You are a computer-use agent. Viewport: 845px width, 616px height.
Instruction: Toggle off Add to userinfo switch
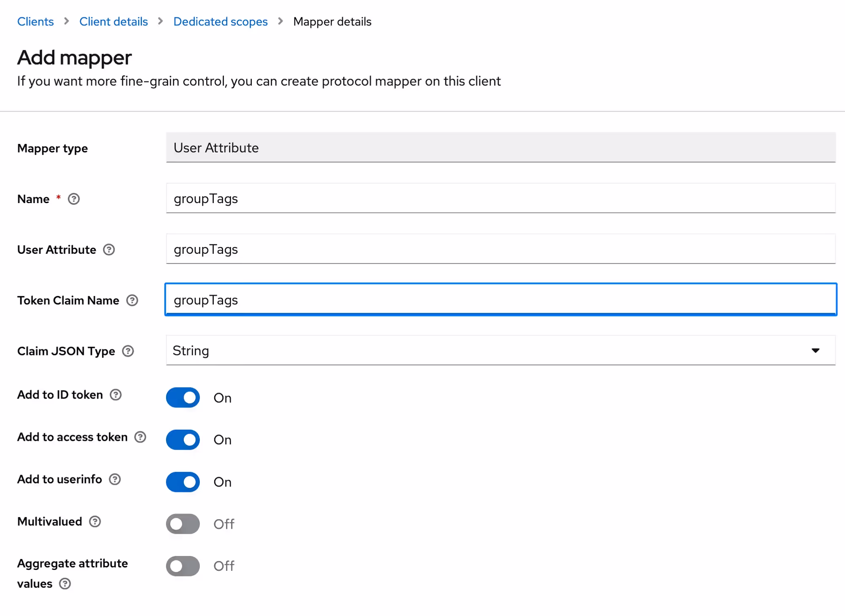[183, 482]
